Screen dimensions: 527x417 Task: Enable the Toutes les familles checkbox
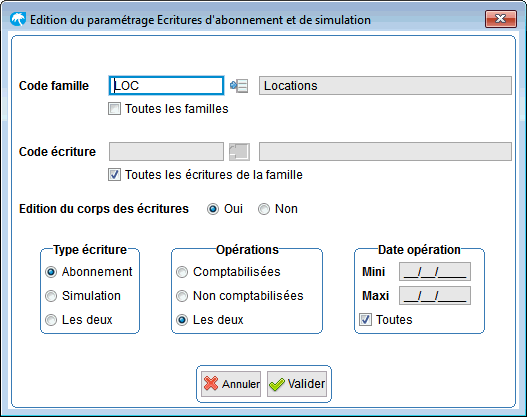[x=114, y=109]
